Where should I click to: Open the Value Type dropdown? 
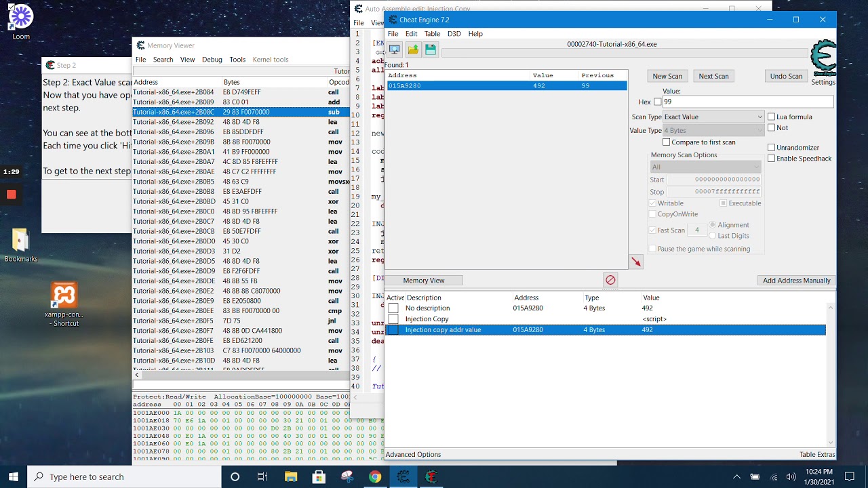[x=713, y=130]
